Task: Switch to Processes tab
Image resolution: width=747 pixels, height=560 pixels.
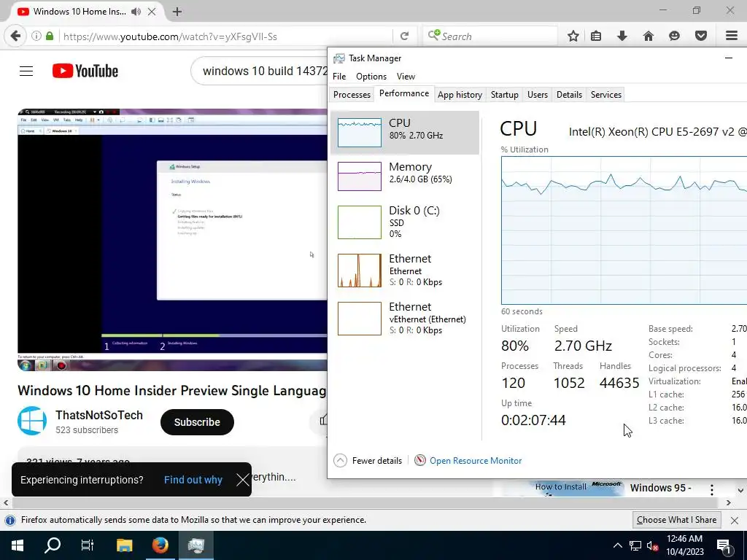Action: tap(352, 94)
